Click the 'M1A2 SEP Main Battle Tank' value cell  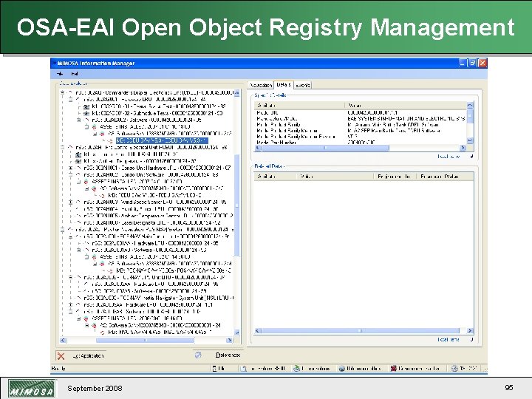tap(394, 131)
